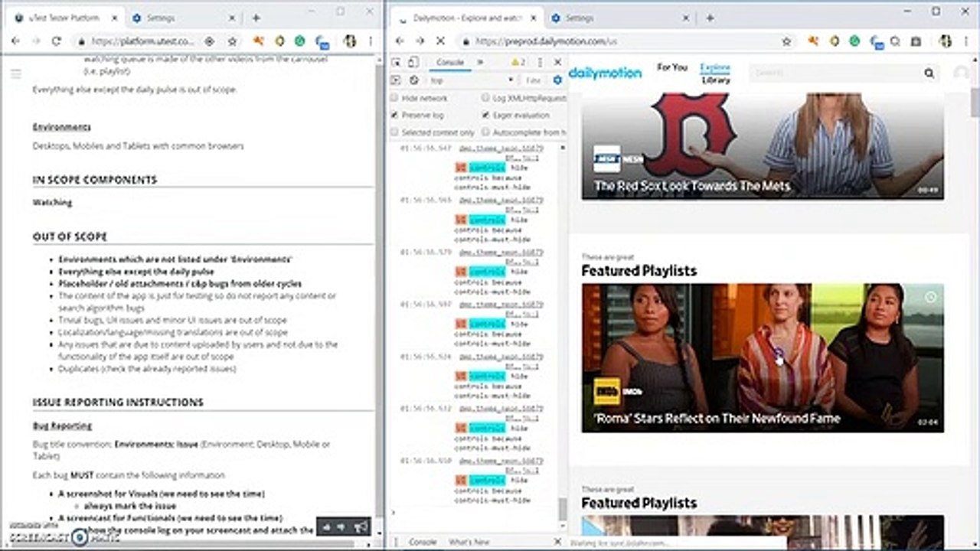Select the Dailymotion browser tab
This screenshot has width=980, height=551.
pos(467,18)
